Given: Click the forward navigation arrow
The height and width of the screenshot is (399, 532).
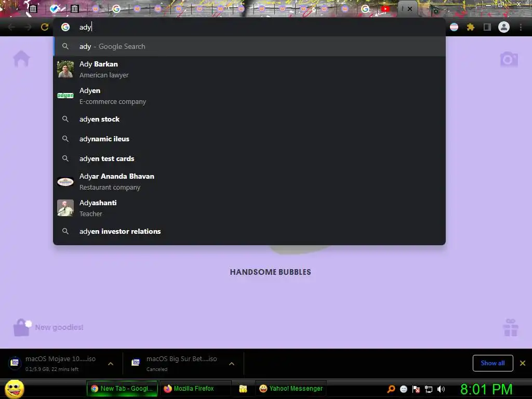Looking at the screenshot, I should pos(28,27).
